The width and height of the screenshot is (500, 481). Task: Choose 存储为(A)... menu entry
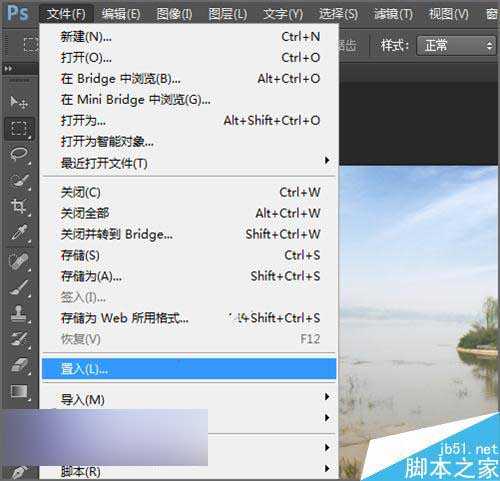click(x=190, y=276)
